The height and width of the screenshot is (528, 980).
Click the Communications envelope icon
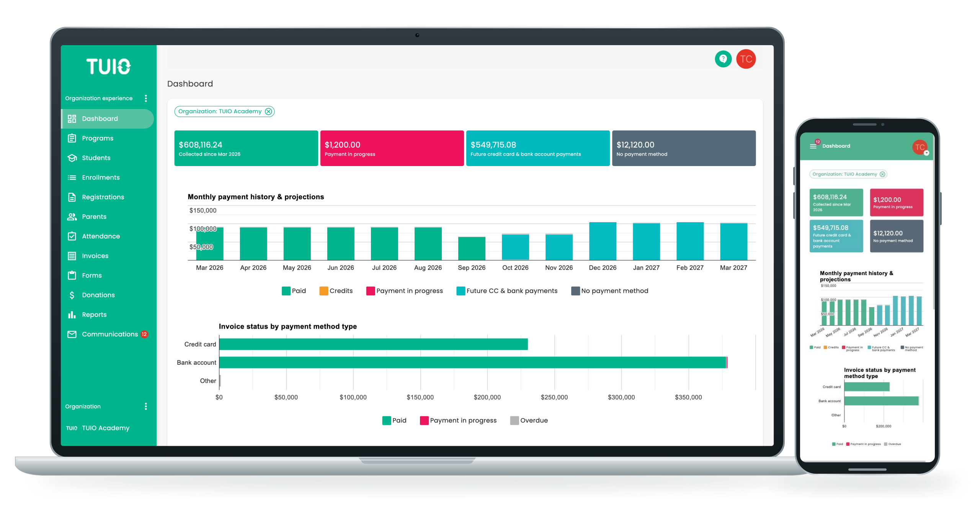72,334
